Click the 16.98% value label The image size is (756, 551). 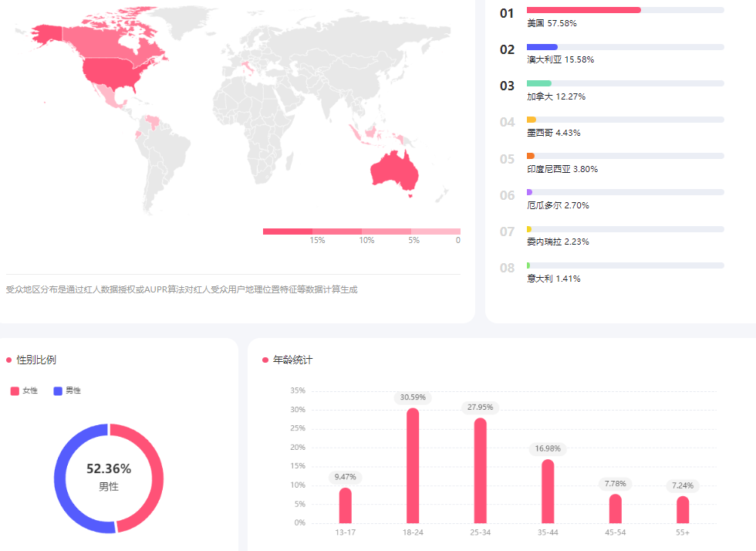[548, 448]
